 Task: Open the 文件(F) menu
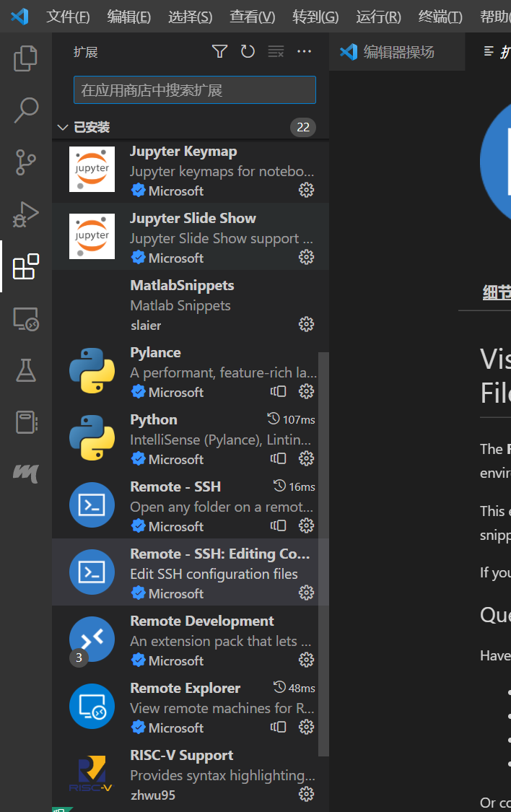(x=68, y=17)
